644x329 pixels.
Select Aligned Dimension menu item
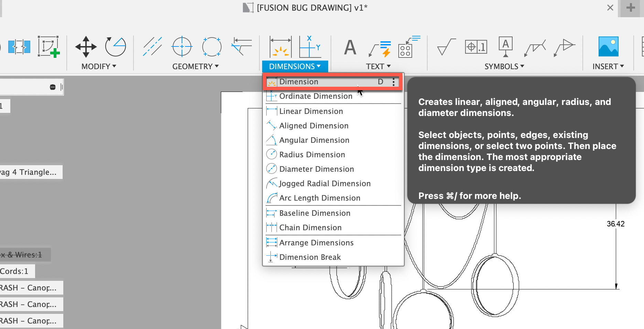click(333, 126)
